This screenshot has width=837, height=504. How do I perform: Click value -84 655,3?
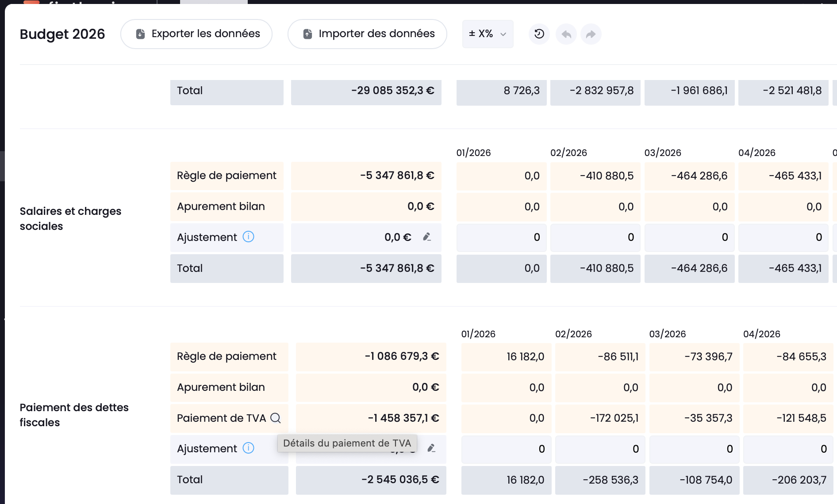coord(788,357)
